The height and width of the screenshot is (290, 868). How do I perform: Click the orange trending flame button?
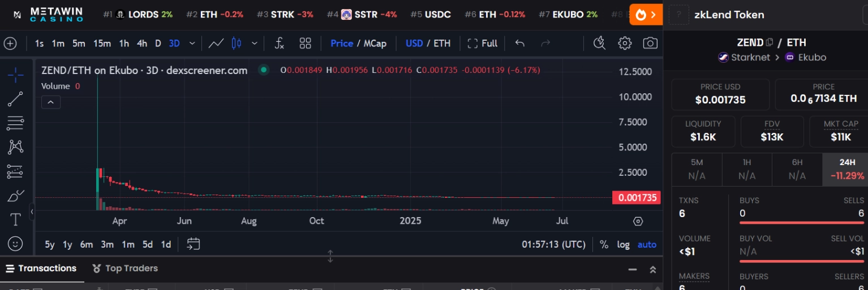pyautogui.click(x=646, y=15)
